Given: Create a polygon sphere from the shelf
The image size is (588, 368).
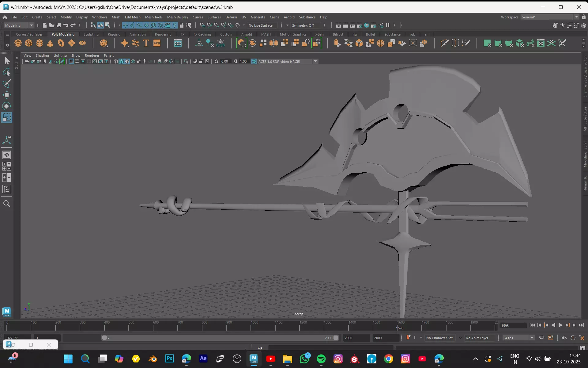Looking at the screenshot, I should click(x=18, y=43).
